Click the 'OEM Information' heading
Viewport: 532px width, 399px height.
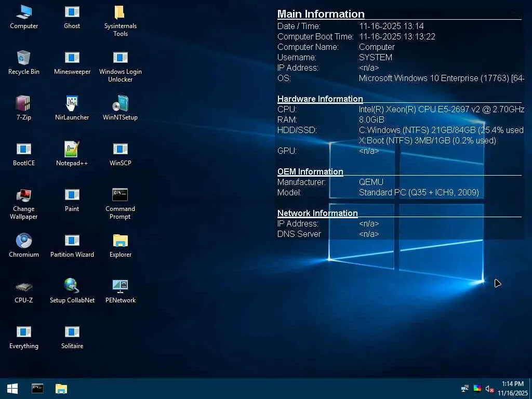tap(310, 171)
